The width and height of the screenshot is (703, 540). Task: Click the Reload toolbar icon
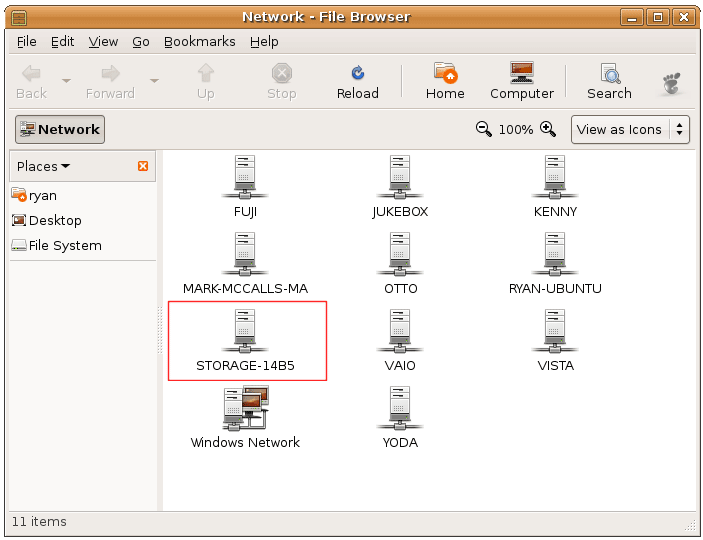point(357,80)
